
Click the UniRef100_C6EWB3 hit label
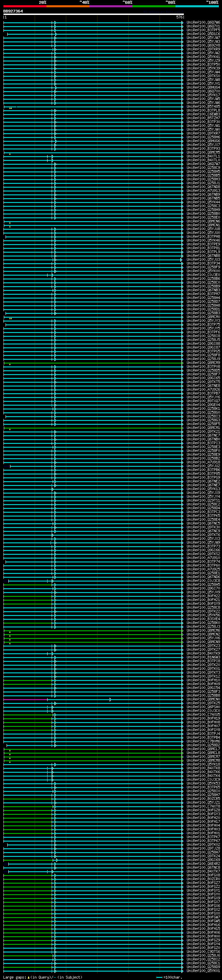(203, 114)
